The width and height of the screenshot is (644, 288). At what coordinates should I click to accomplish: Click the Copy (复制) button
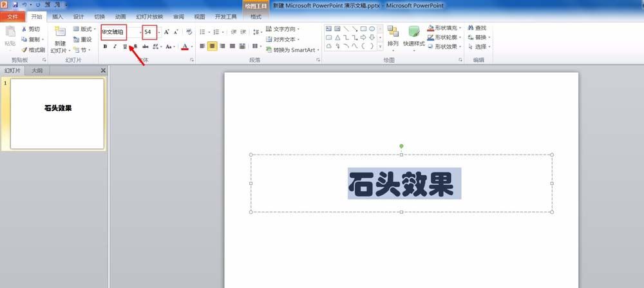32,39
